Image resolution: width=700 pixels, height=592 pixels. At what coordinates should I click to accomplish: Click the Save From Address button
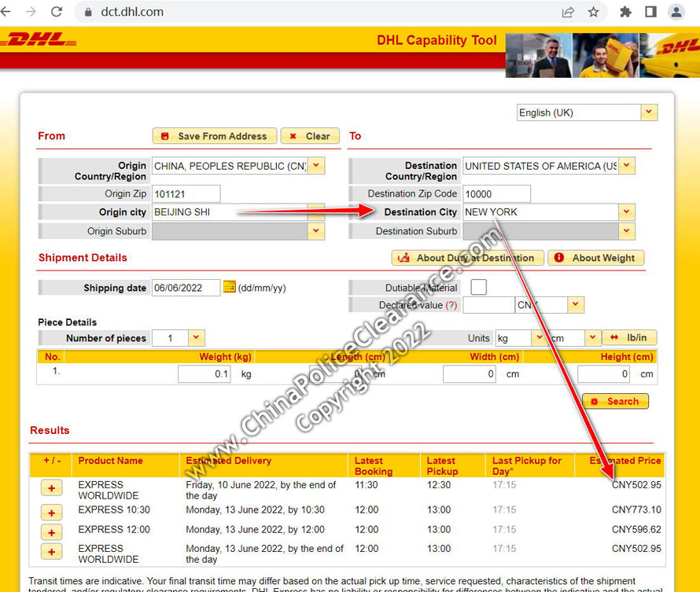(215, 136)
